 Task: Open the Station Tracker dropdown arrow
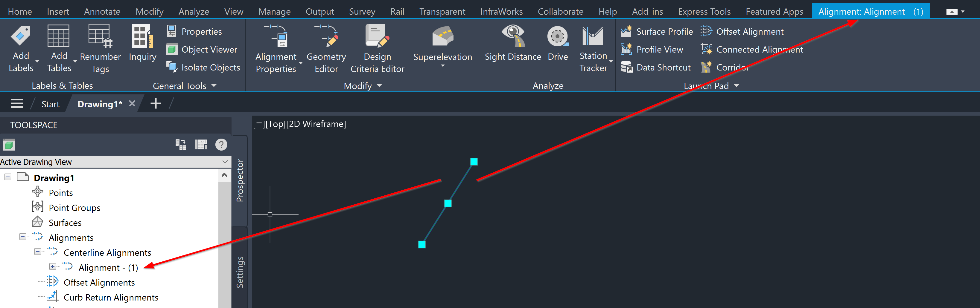point(611,62)
